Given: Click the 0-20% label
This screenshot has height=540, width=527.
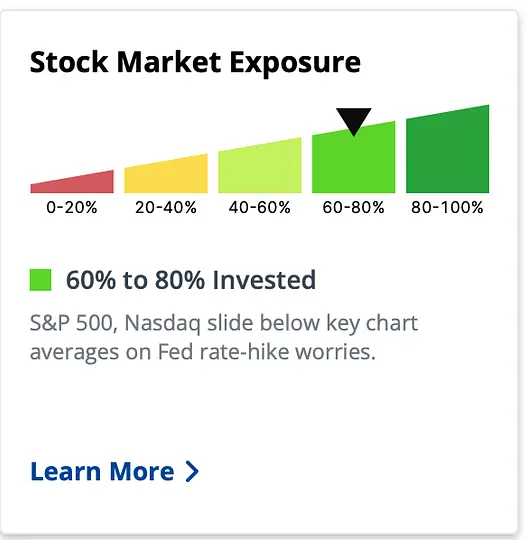Looking at the screenshot, I should [72, 207].
